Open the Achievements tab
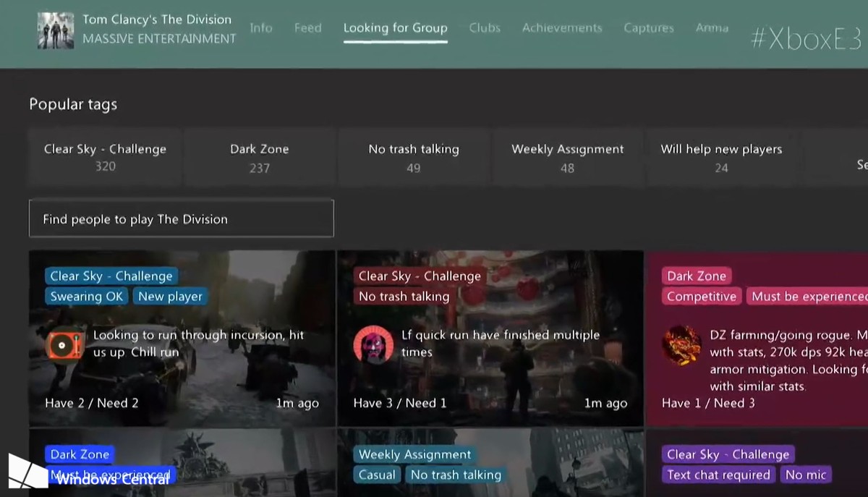 point(562,28)
